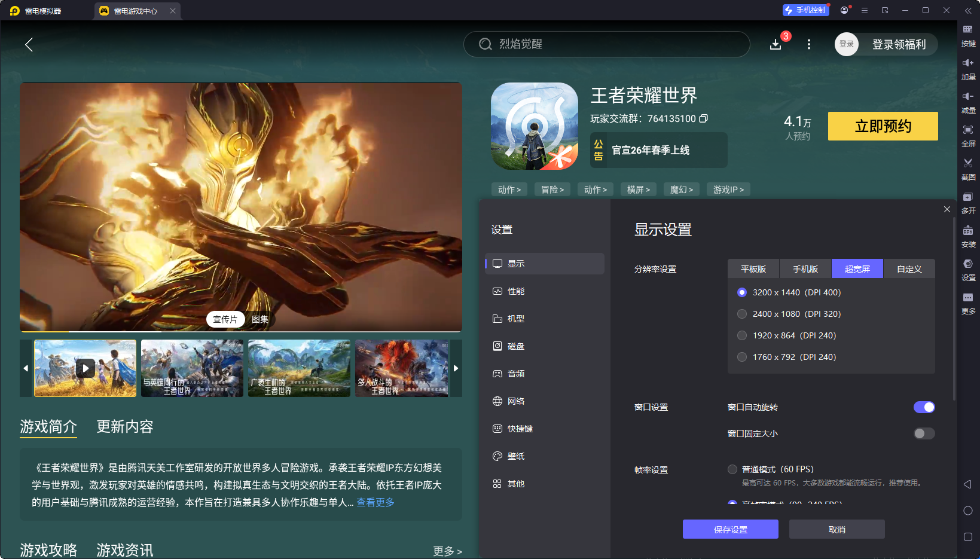This screenshot has height=559, width=980.
Task: Click the right arrow of the screenshot carousel
Action: coord(456,368)
